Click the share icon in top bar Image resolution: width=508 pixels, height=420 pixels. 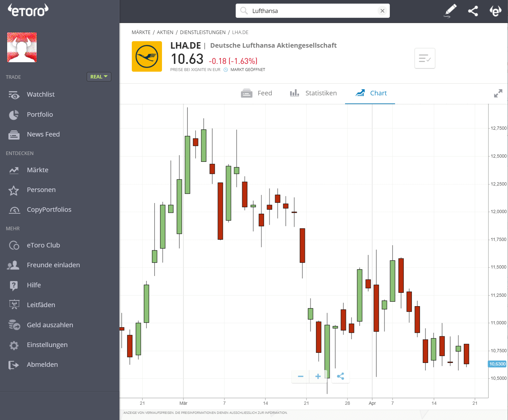pos(473,11)
